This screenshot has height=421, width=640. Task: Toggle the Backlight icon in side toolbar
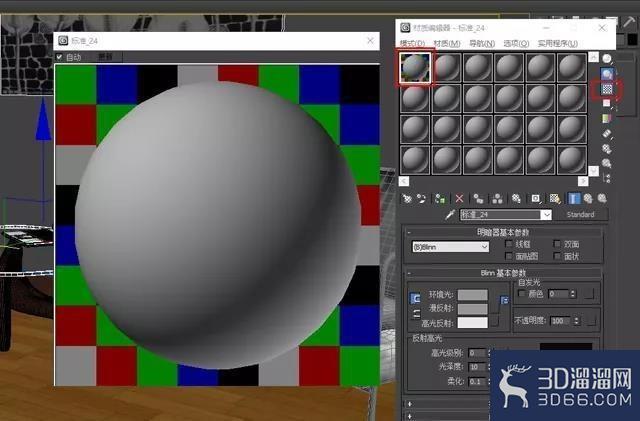tap(607, 74)
